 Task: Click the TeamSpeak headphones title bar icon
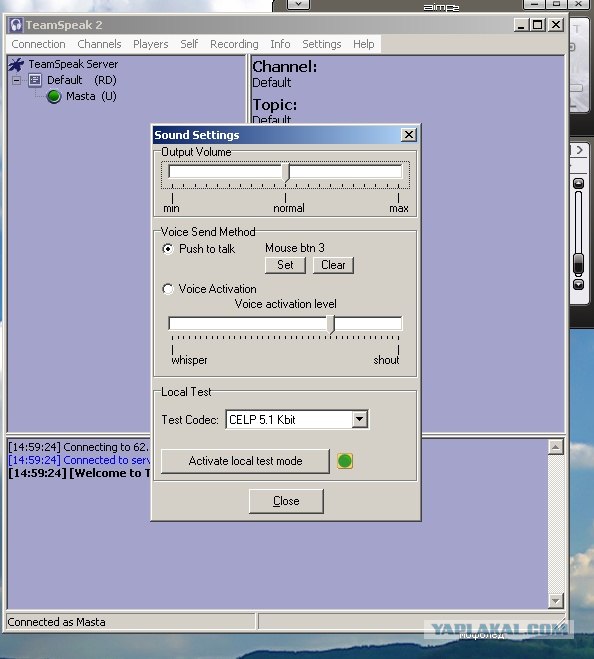(x=16, y=25)
